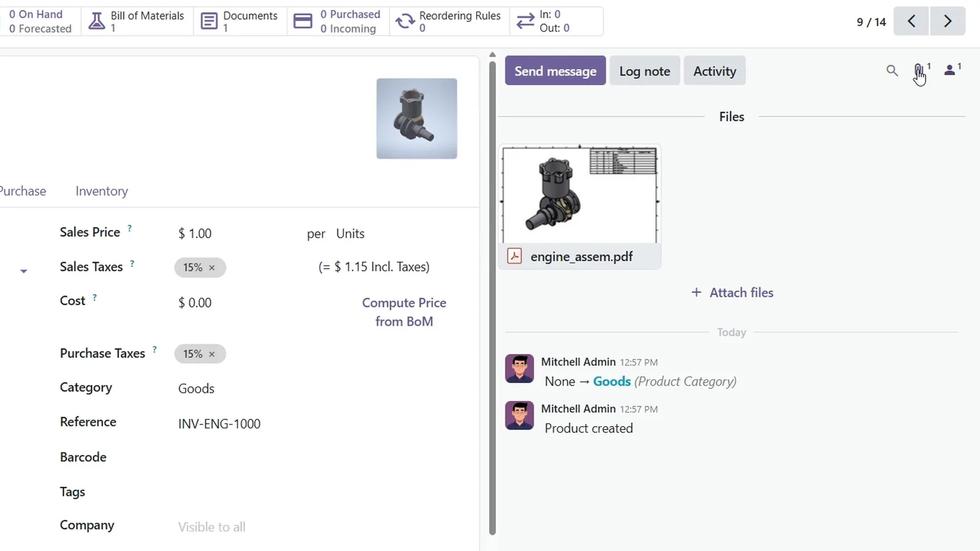The width and height of the screenshot is (980, 551).
Task: Click the Send message button
Action: pos(556,70)
